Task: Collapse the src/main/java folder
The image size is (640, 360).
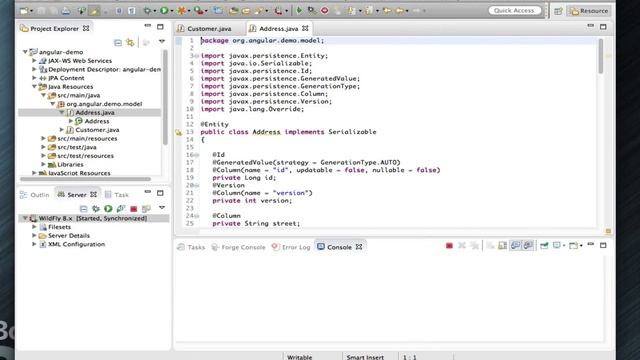Action: click(x=43, y=95)
